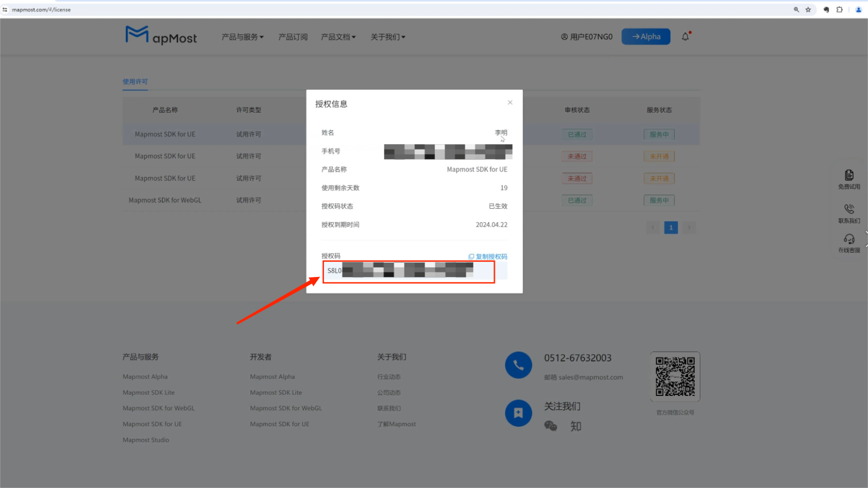Open the 公司动态 footer link
This screenshot has width=868, height=488.
pos(389,393)
